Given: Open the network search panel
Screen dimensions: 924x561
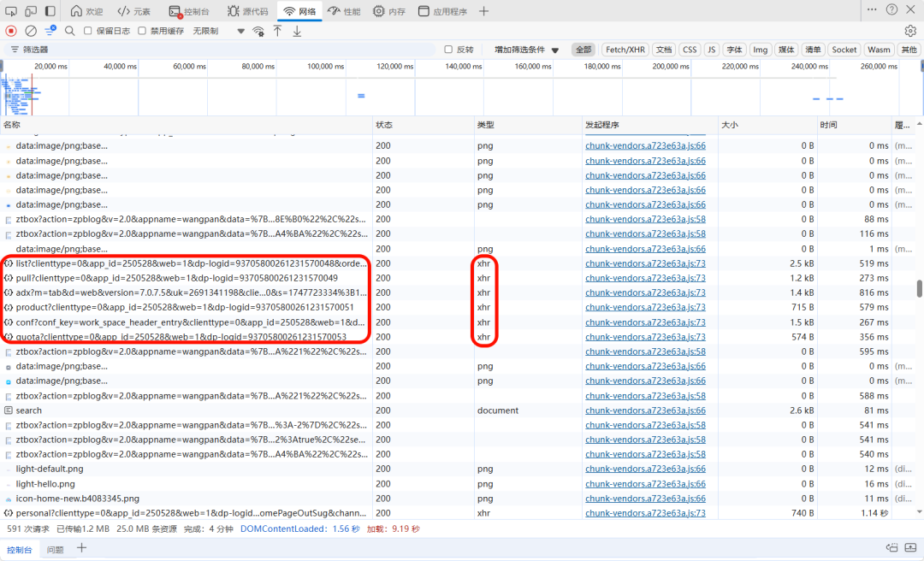Looking at the screenshot, I should tap(68, 30).
